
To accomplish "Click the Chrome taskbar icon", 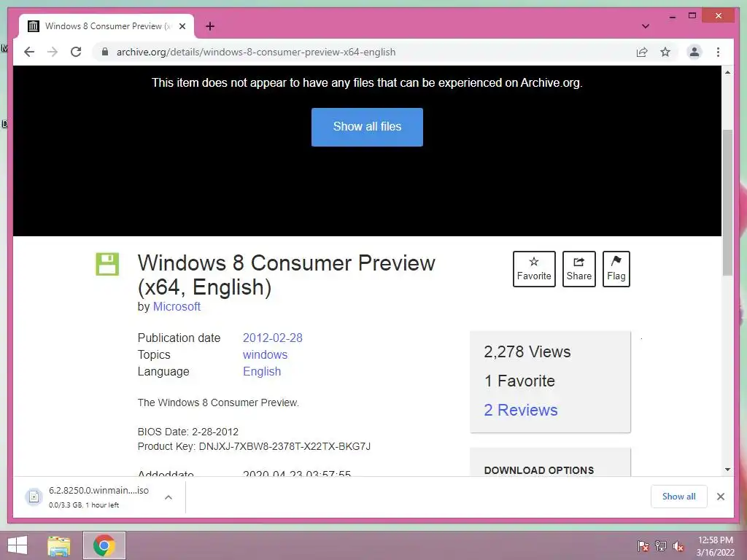I will coord(104,545).
